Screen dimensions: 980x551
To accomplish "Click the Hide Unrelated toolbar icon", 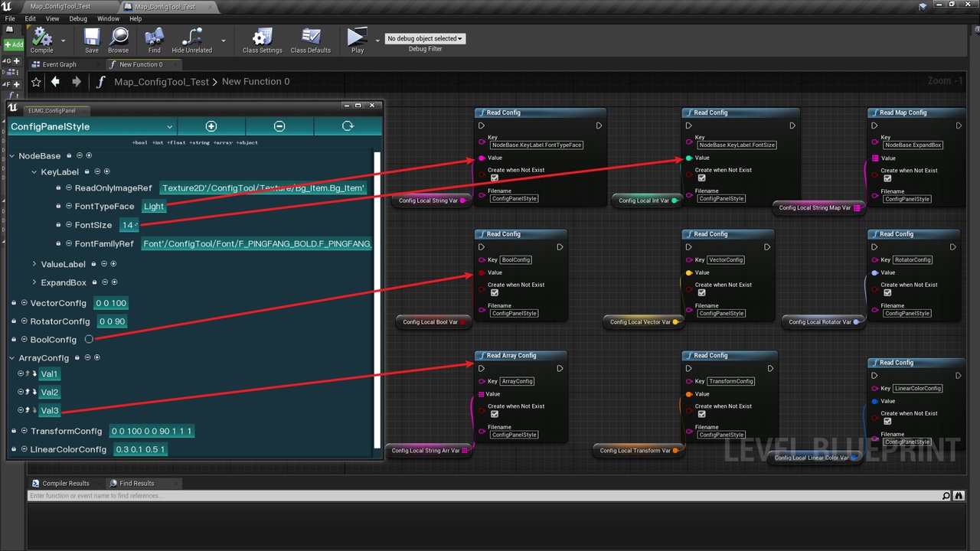I will (191, 37).
